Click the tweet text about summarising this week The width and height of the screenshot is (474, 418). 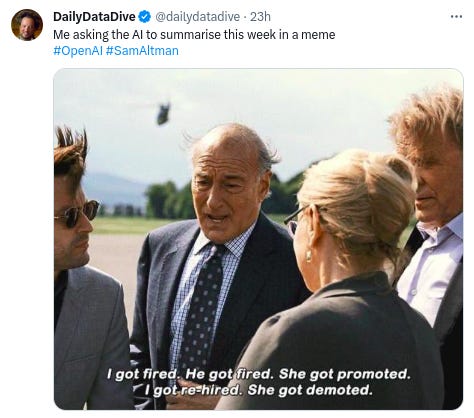[194, 35]
